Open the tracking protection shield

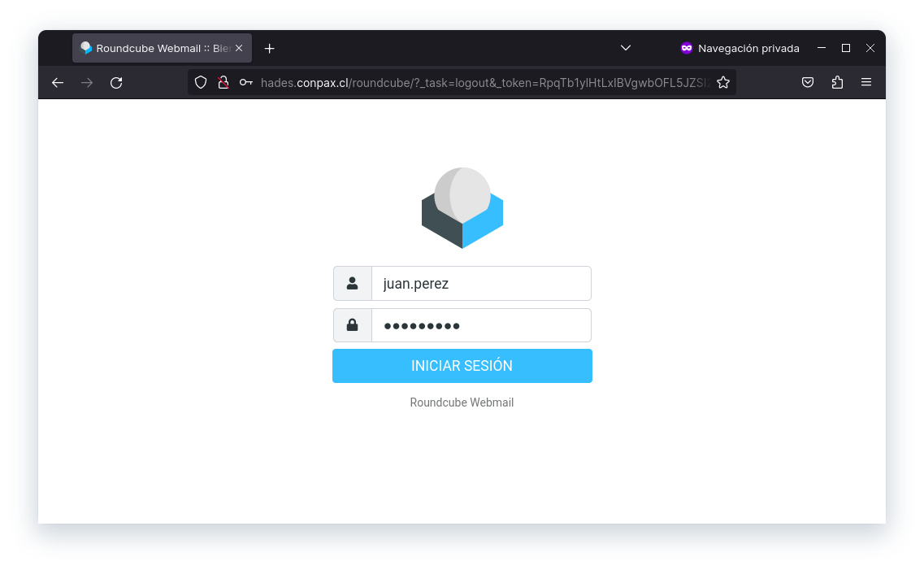(201, 82)
